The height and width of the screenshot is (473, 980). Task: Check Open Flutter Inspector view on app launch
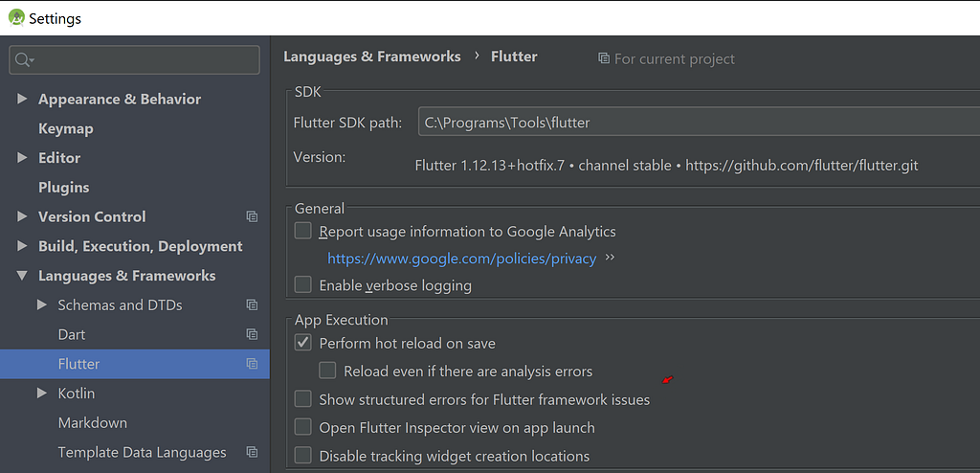[x=303, y=427]
